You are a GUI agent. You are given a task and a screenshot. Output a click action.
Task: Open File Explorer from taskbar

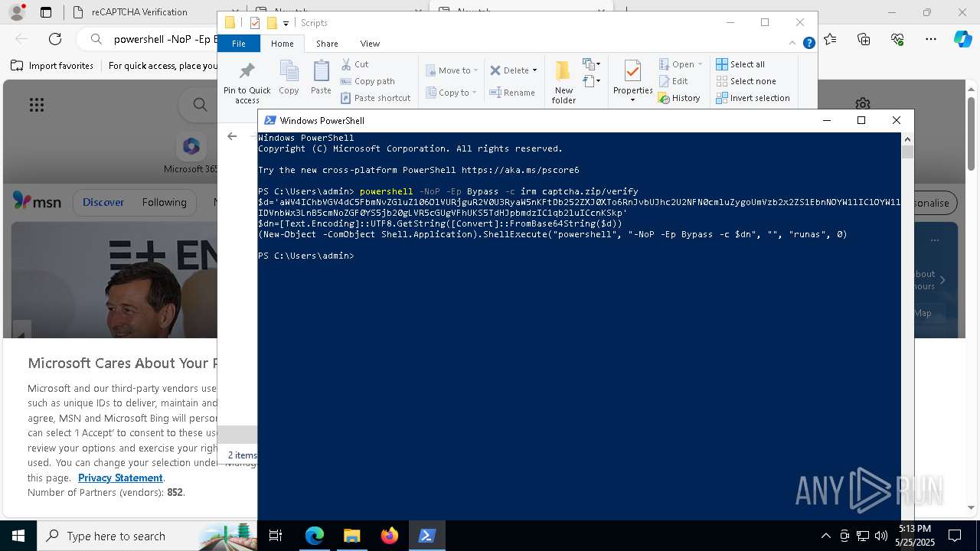[x=352, y=536]
